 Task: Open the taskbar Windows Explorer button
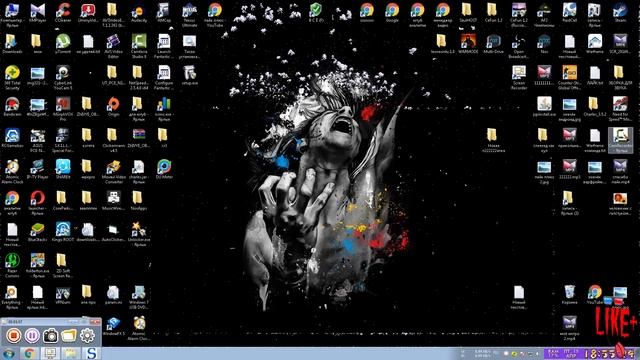coord(71,353)
